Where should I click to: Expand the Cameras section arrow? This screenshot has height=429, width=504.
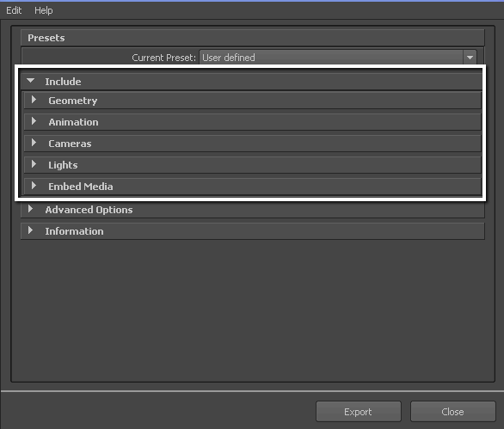point(34,143)
